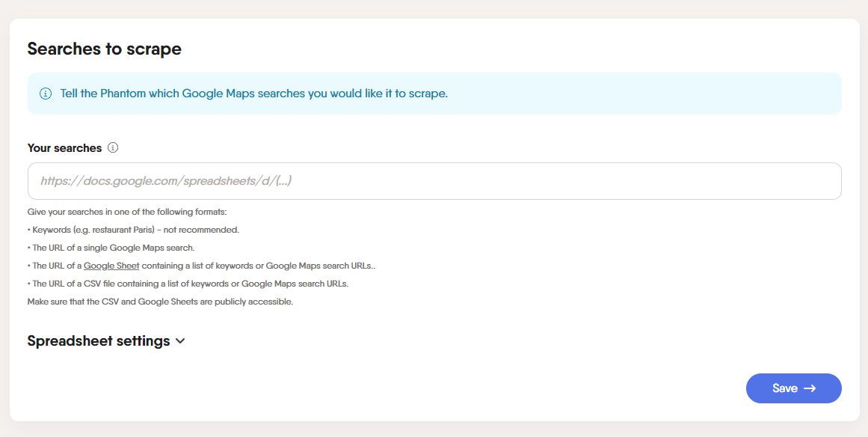Click the Google Sheet bullet text after the link

tap(259, 266)
